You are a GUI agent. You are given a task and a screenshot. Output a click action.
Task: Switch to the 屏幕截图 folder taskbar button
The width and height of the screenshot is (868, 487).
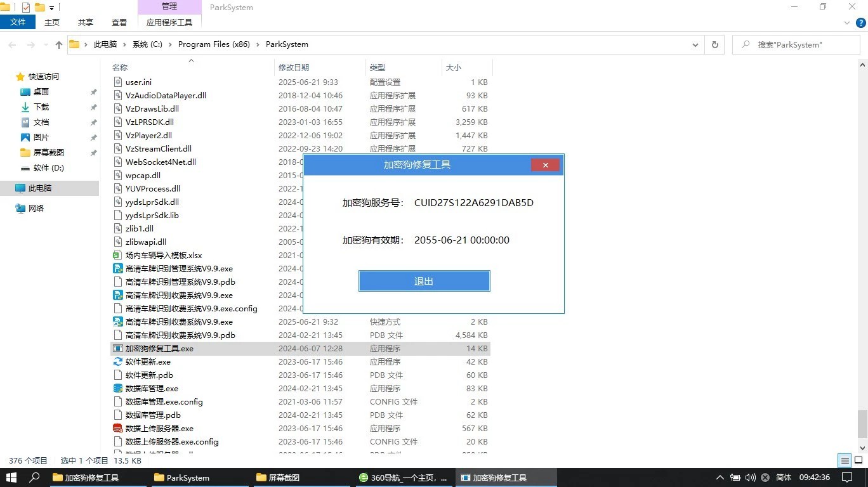coord(303,477)
